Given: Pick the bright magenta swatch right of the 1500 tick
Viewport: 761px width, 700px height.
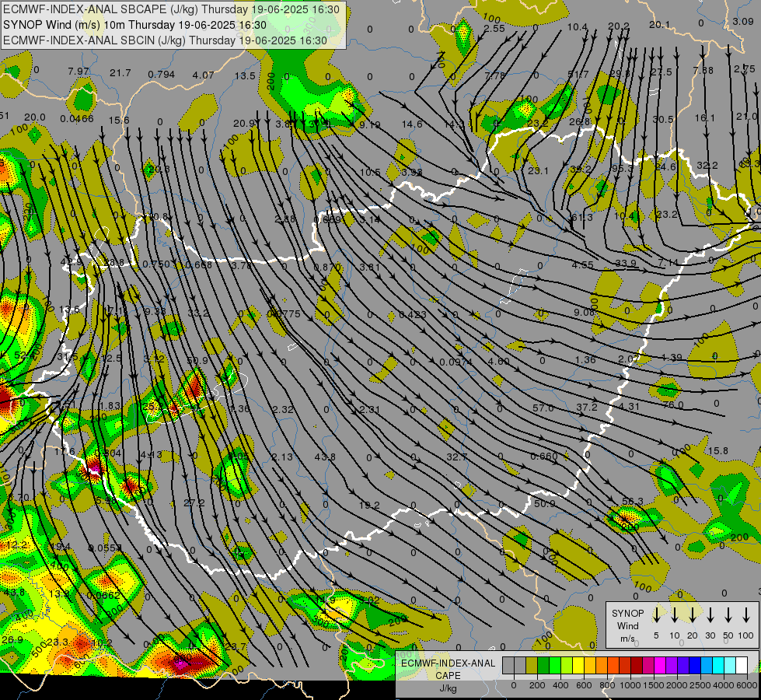Looking at the screenshot, I should [660, 665].
